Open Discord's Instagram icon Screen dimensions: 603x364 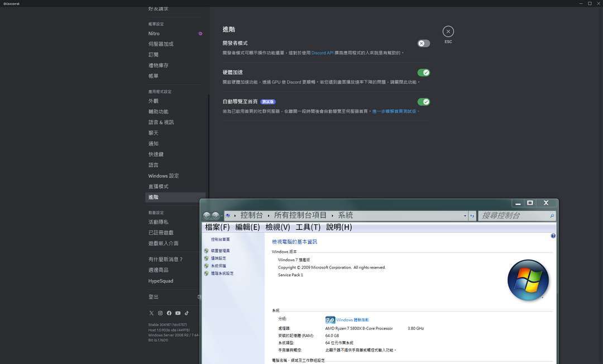point(160,313)
